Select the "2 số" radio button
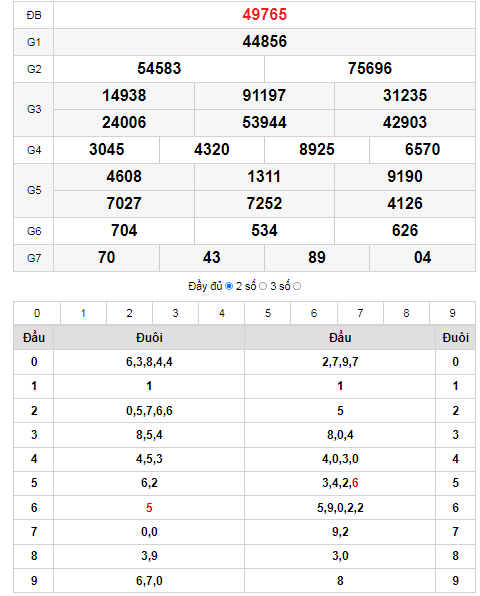 click(263, 286)
